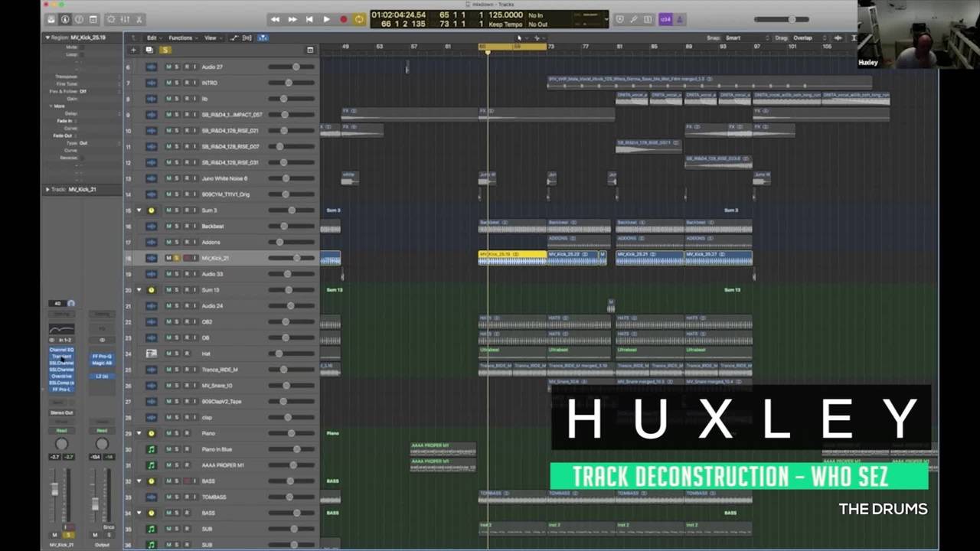Open Quick Help from the control bar
Viewport: 980px width, 551px height.
click(79, 19)
